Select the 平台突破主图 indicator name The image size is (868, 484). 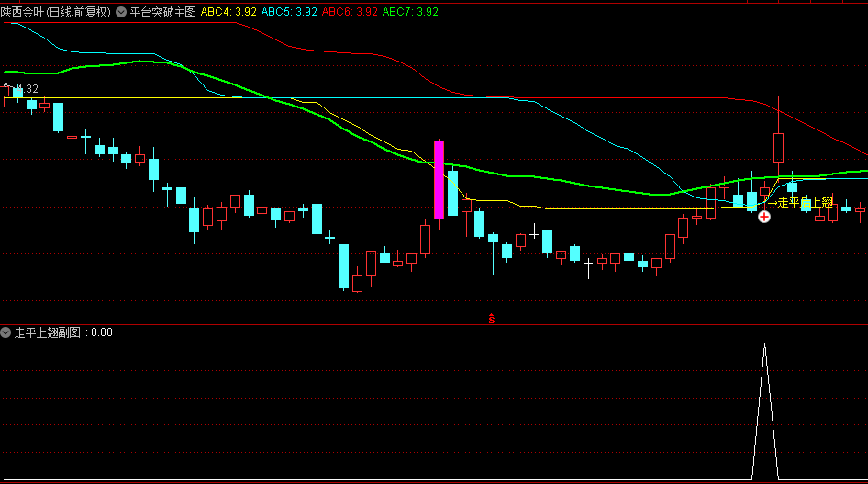[x=163, y=12]
